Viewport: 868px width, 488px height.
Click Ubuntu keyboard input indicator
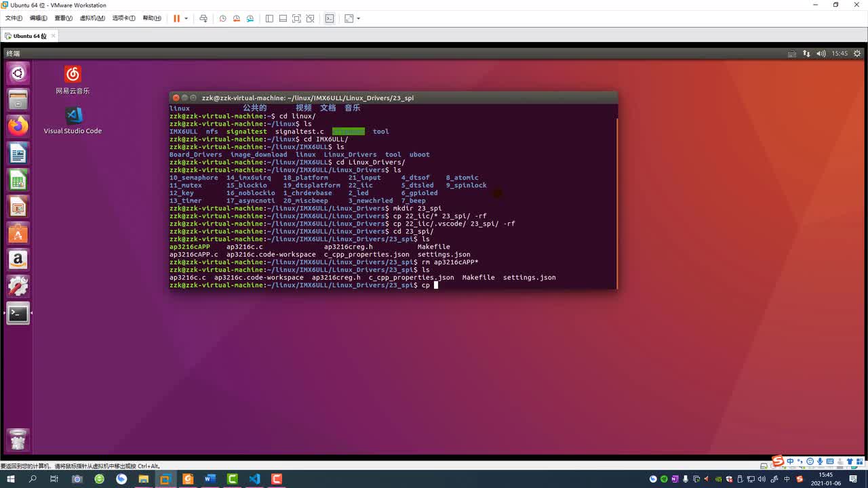791,53
